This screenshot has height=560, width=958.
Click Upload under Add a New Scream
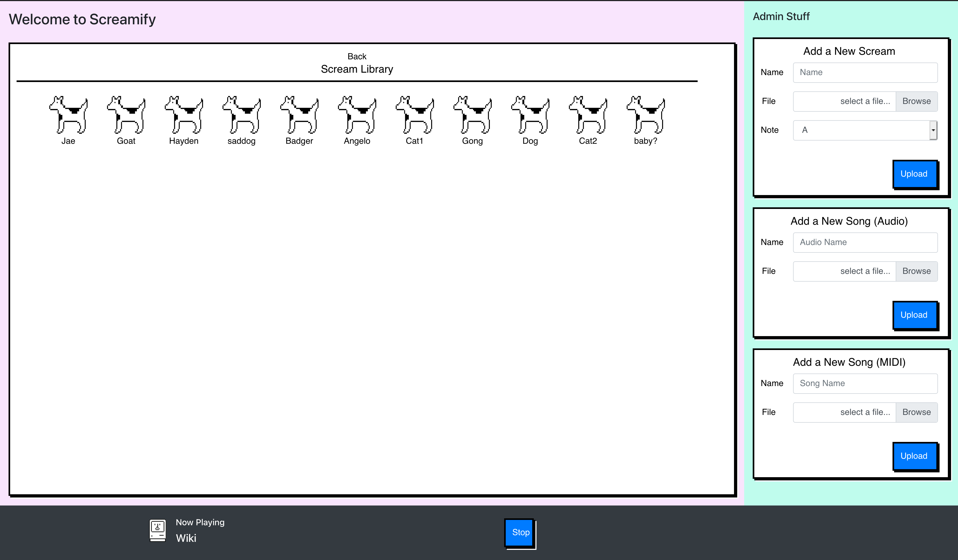tap(914, 174)
